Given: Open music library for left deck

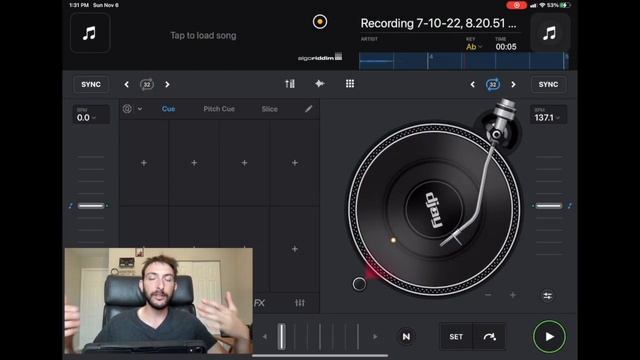Looking at the screenshot, I should tap(90, 33).
